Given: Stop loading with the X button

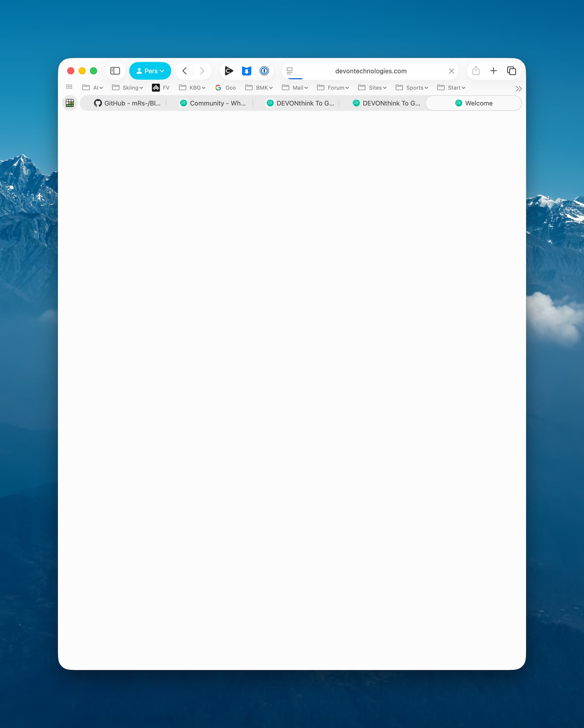Looking at the screenshot, I should click(451, 71).
